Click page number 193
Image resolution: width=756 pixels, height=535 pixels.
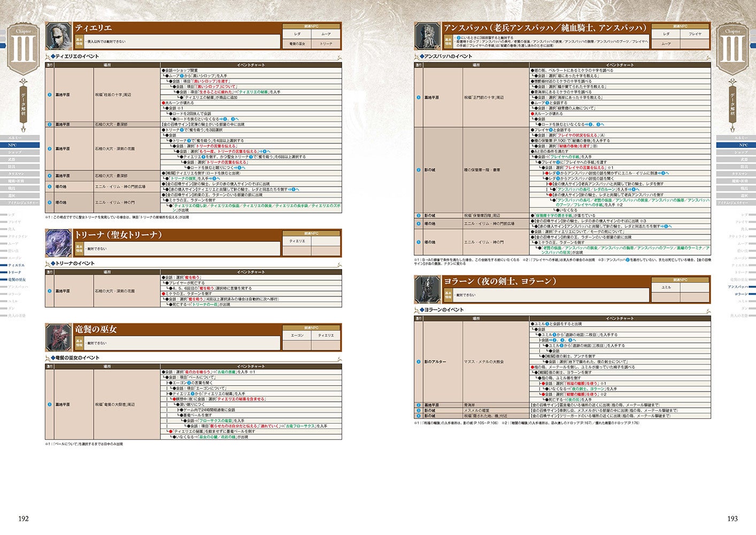pyautogui.click(x=732, y=518)
